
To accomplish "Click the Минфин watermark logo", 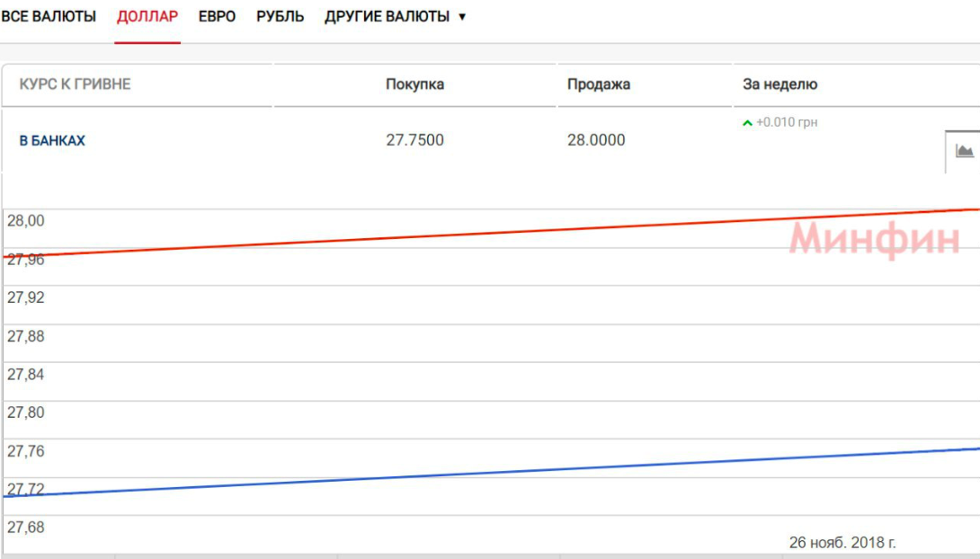I will [874, 240].
